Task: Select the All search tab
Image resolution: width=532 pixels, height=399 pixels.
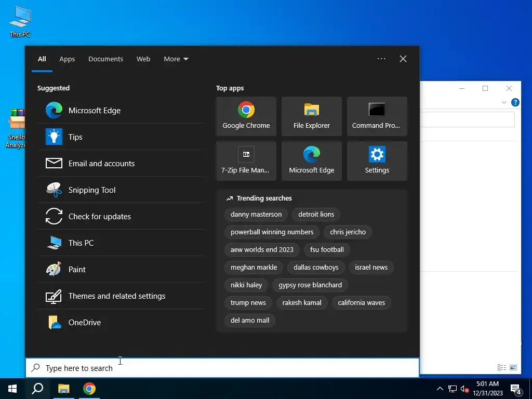Action: coord(42,59)
